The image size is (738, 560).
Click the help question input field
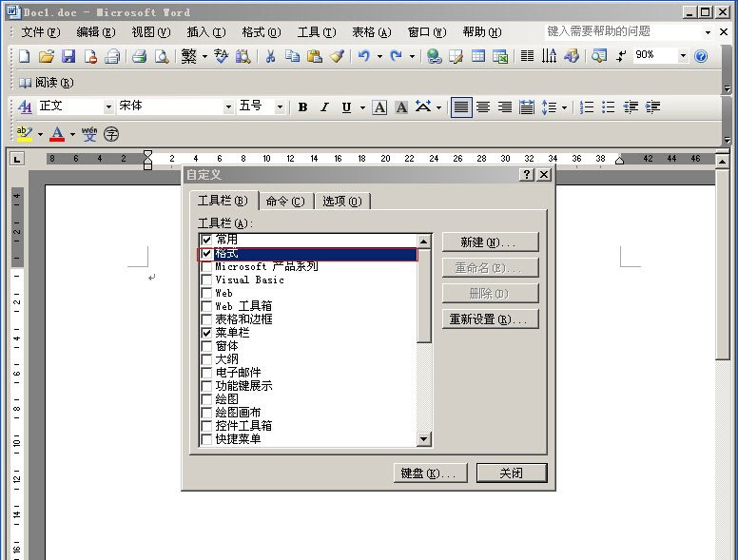point(623,31)
